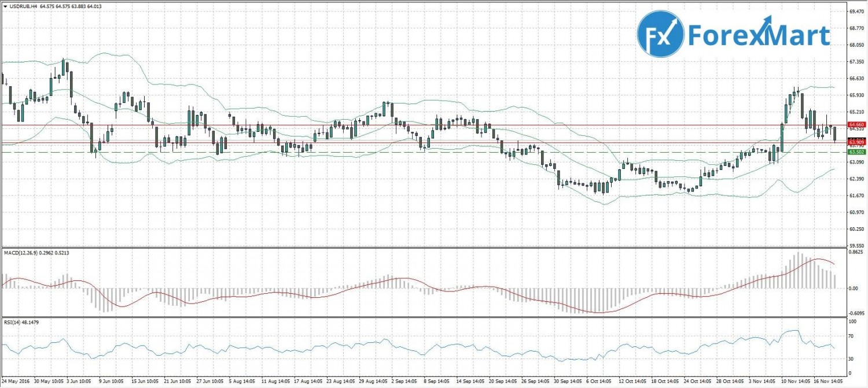Screen dimensions: 868x388
Task: Click the ForexMart brand name text
Action: coord(759,36)
